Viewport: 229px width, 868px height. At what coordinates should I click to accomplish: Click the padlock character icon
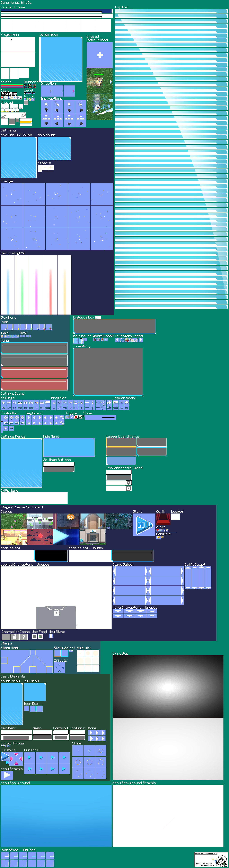(x=15, y=637)
